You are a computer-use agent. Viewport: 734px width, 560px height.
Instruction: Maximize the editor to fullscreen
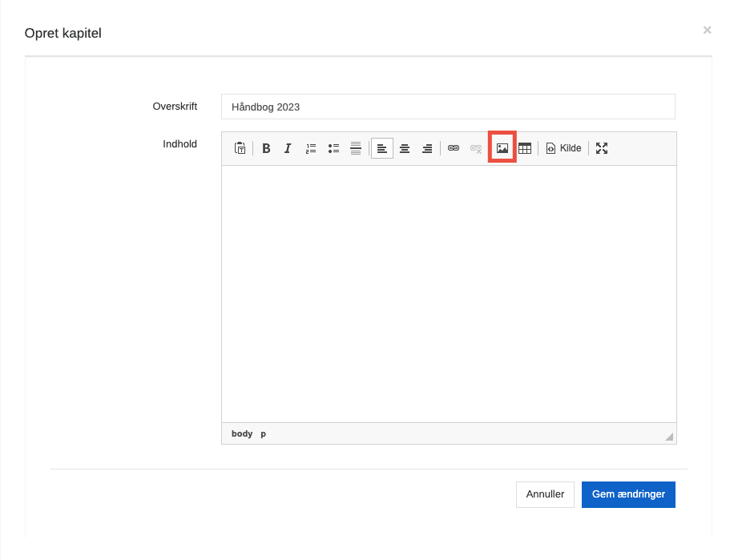click(602, 148)
